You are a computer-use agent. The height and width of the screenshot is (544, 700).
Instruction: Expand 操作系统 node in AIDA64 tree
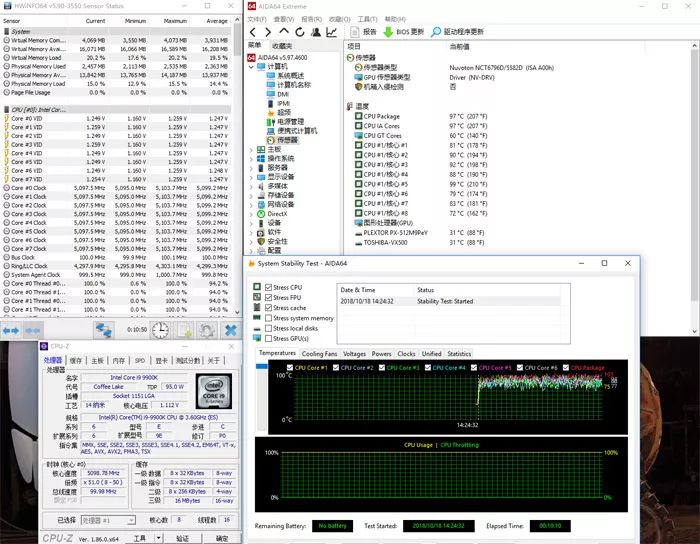(251, 159)
